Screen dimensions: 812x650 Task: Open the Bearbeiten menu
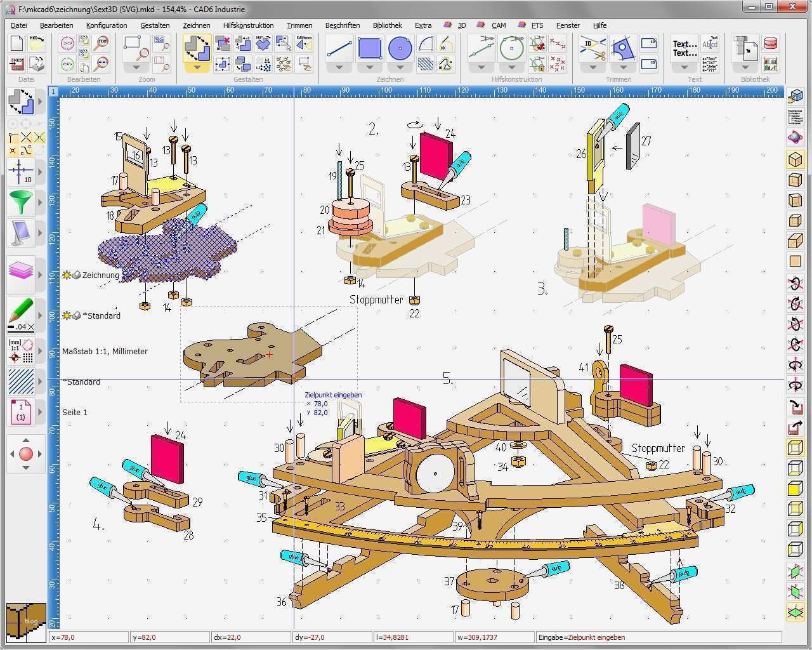[56, 25]
